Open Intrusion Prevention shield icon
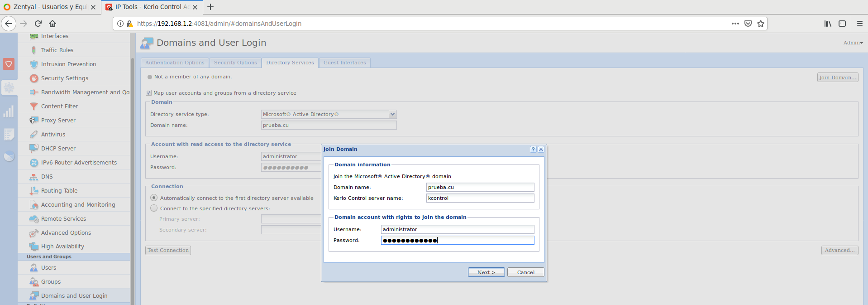The height and width of the screenshot is (305, 868). 34,64
